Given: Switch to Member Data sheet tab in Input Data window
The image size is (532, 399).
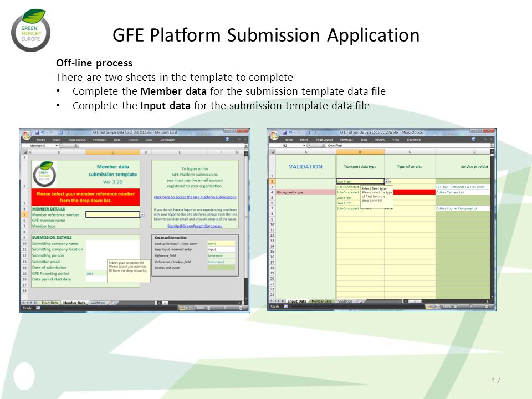Looking at the screenshot, I should (321, 301).
